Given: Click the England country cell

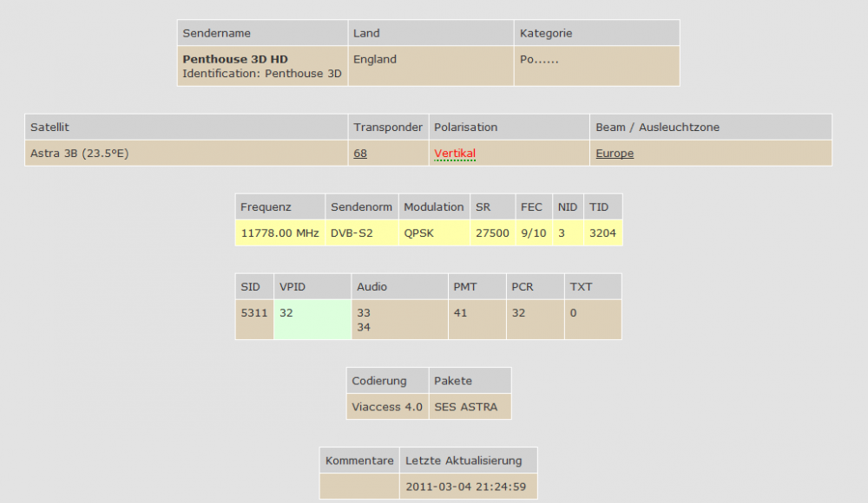Looking at the screenshot, I should 375,60.
